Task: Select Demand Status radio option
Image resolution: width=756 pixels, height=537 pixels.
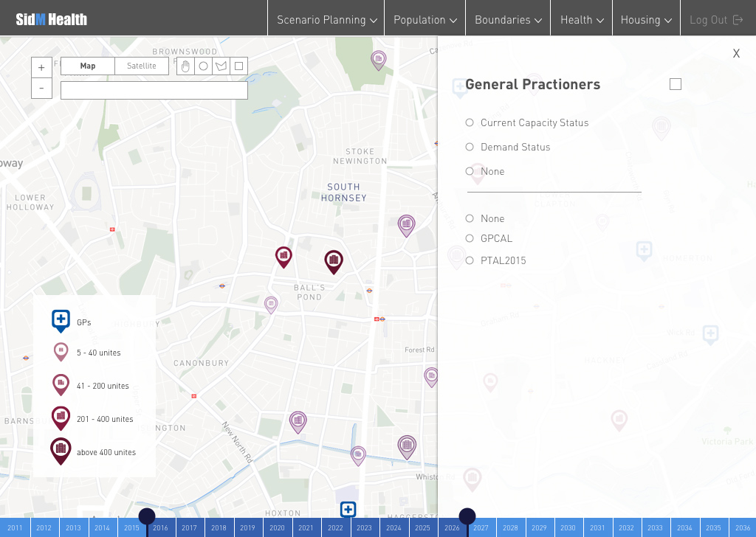Action: pyautogui.click(x=470, y=147)
